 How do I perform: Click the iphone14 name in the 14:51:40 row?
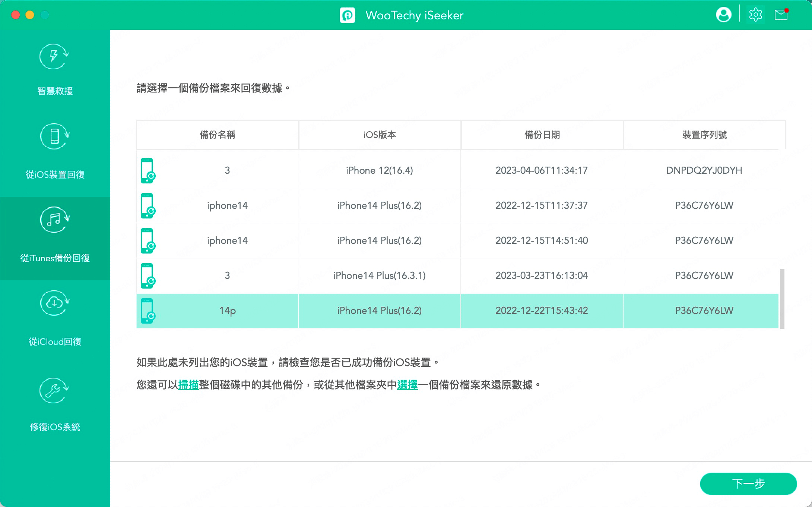click(227, 240)
